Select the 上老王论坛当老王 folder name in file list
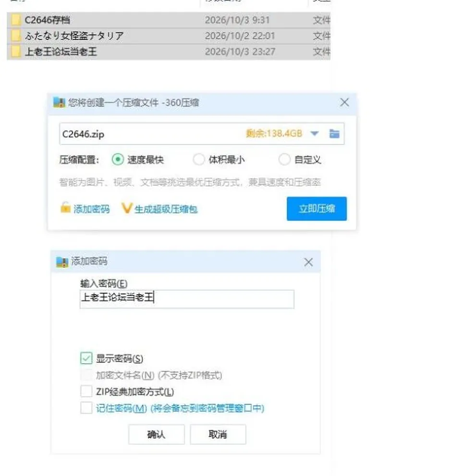Screen dimensions: 461x476 pos(61,52)
